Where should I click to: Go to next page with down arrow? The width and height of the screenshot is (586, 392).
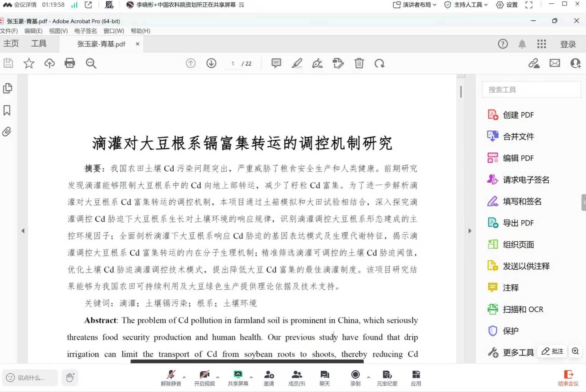click(211, 63)
